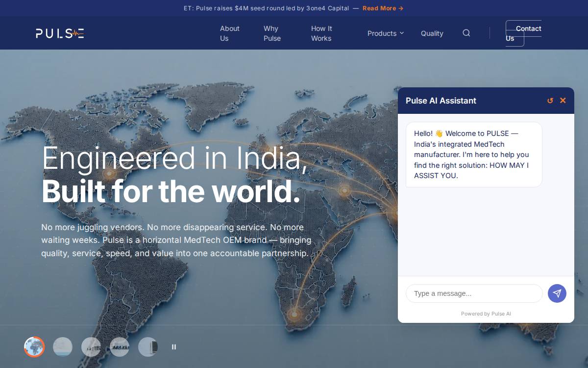Click the PULSE logo in header
588x368 pixels.
click(60, 33)
